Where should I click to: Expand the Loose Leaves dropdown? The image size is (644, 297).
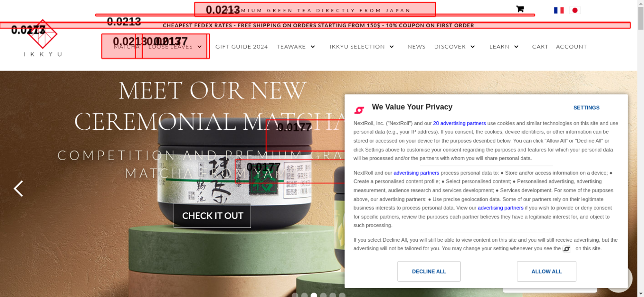pos(200,47)
